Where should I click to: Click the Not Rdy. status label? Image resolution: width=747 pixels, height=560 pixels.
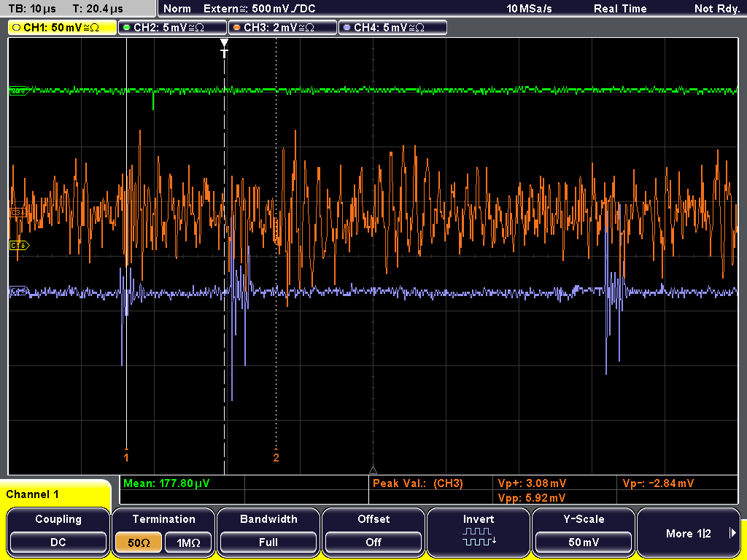click(x=716, y=9)
